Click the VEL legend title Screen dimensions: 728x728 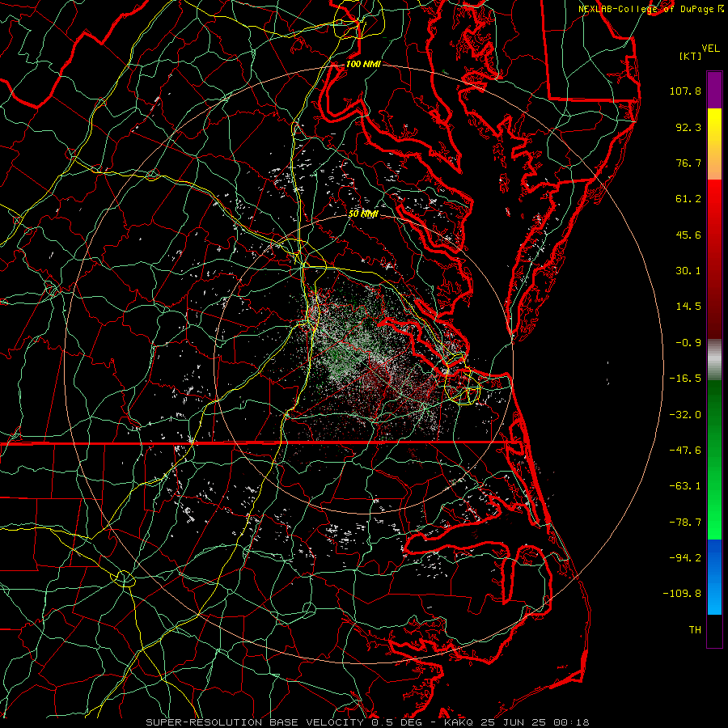point(710,49)
